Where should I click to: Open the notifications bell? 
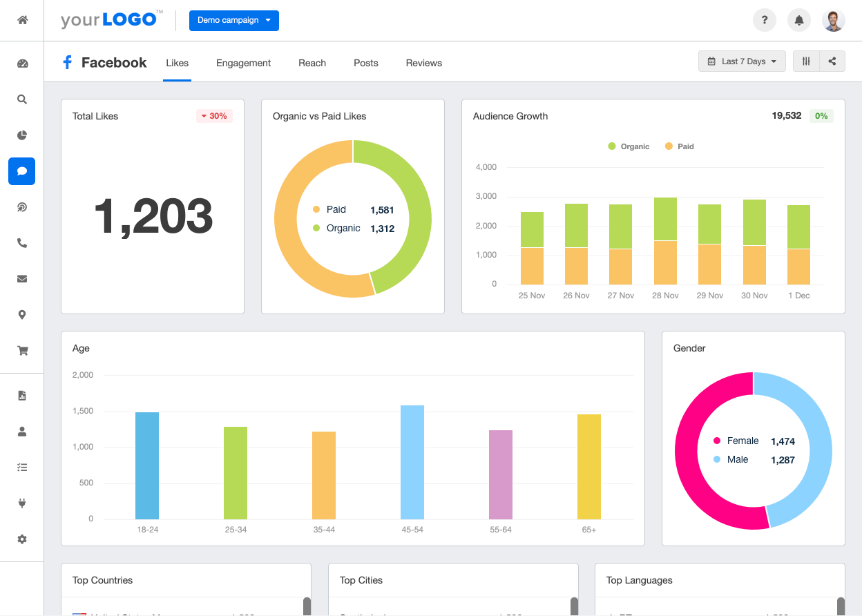pos(799,20)
